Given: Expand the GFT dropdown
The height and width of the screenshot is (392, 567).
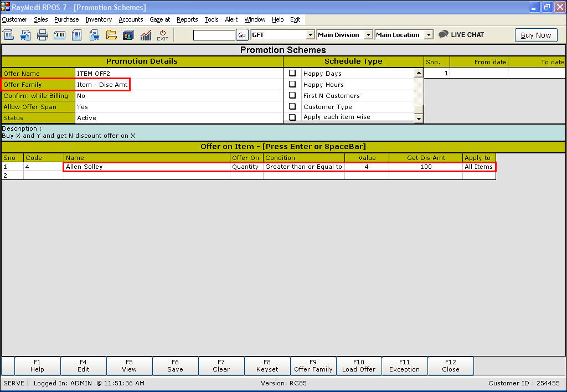Looking at the screenshot, I should [310, 35].
